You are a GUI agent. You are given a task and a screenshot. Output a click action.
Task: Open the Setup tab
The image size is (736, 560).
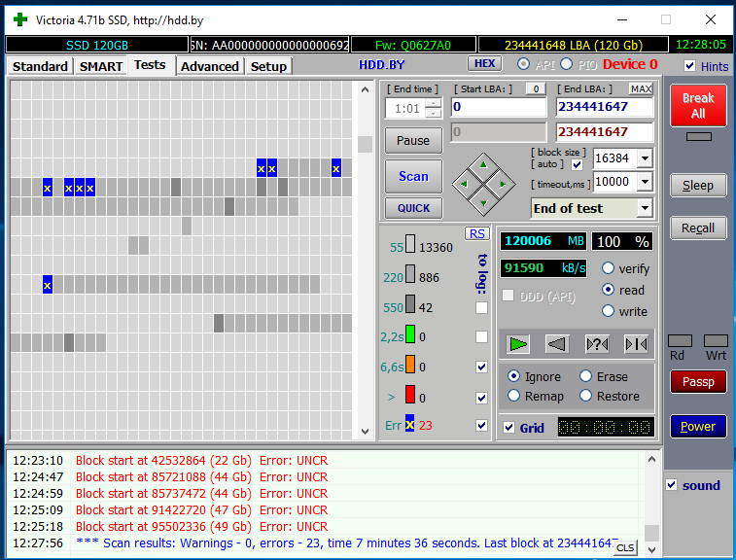(268, 66)
